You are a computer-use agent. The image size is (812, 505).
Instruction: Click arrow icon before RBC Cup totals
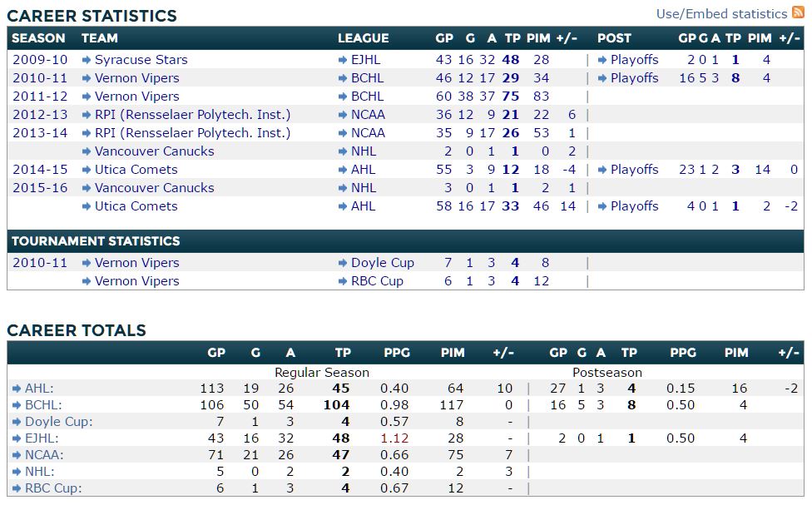17,488
